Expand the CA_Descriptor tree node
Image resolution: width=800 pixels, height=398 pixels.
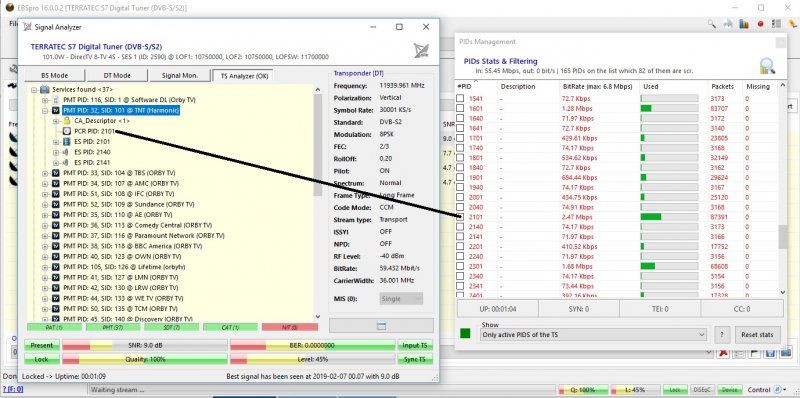[x=56, y=121]
